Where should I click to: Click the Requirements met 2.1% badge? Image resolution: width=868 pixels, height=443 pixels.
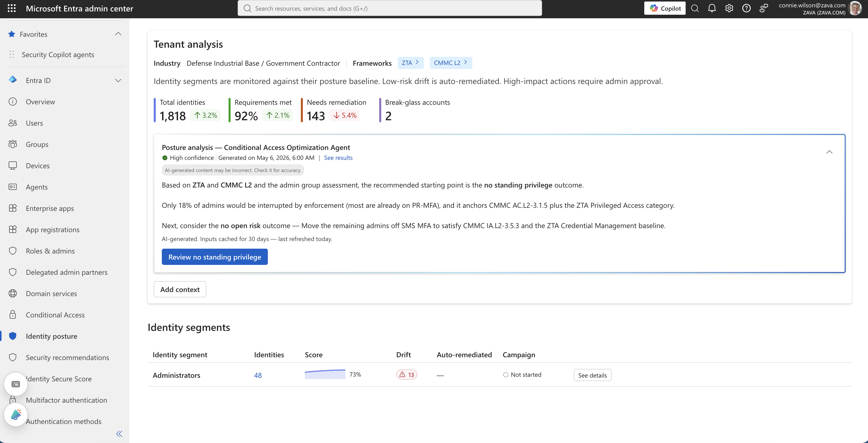(x=277, y=115)
